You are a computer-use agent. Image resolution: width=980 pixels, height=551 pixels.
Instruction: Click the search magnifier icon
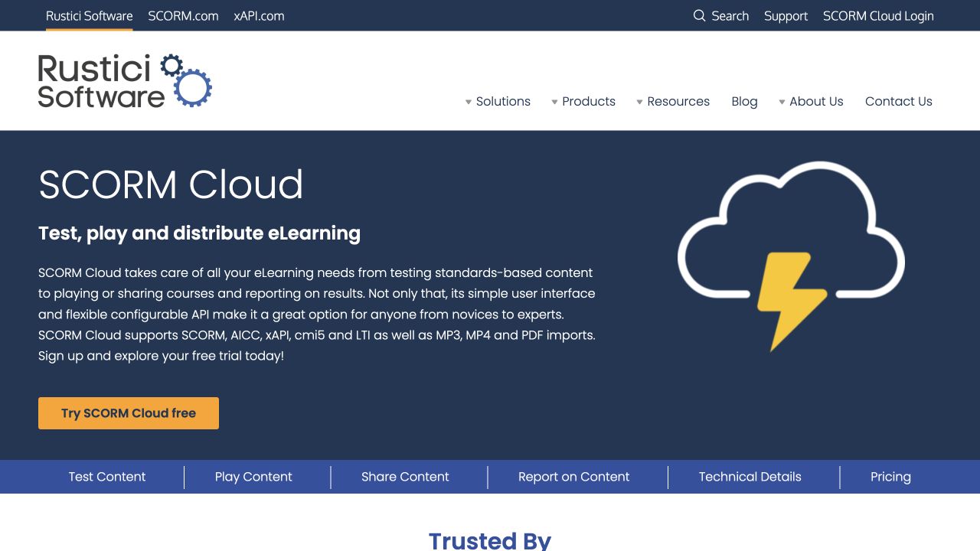(699, 16)
